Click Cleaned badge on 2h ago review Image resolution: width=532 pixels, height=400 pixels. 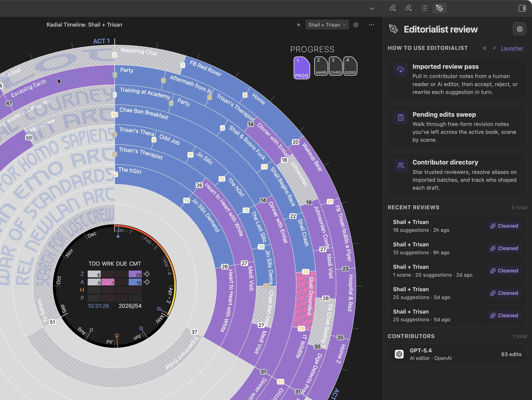(504, 226)
